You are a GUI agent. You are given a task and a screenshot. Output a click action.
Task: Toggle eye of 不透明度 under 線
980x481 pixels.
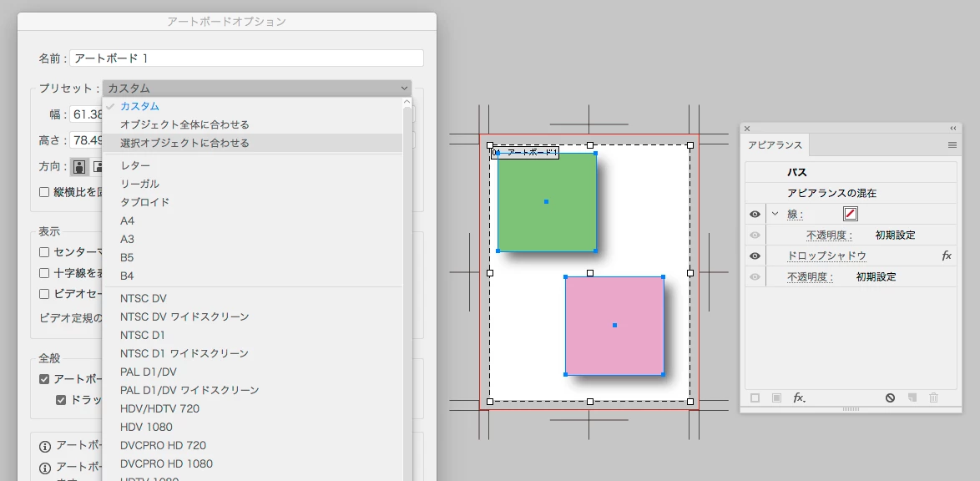[755, 235]
